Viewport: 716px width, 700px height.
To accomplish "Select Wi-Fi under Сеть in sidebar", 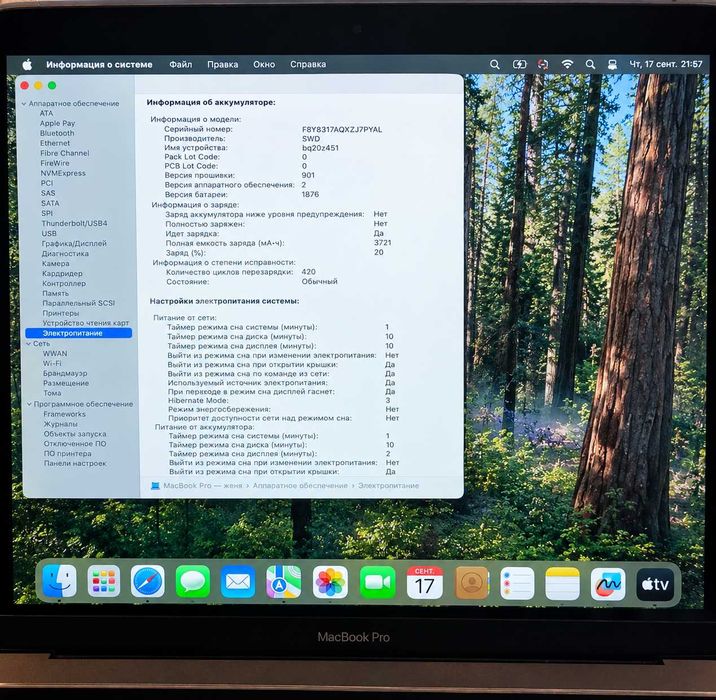I will (x=52, y=363).
